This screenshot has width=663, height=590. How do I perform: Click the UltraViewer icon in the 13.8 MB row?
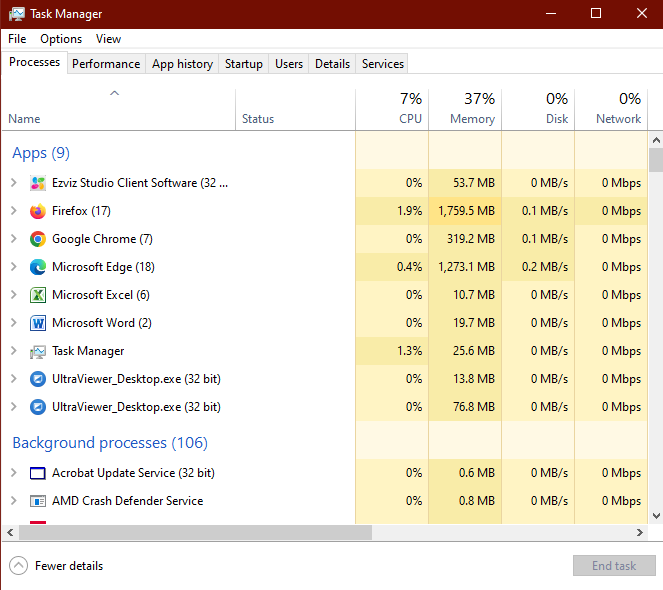pos(38,379)
